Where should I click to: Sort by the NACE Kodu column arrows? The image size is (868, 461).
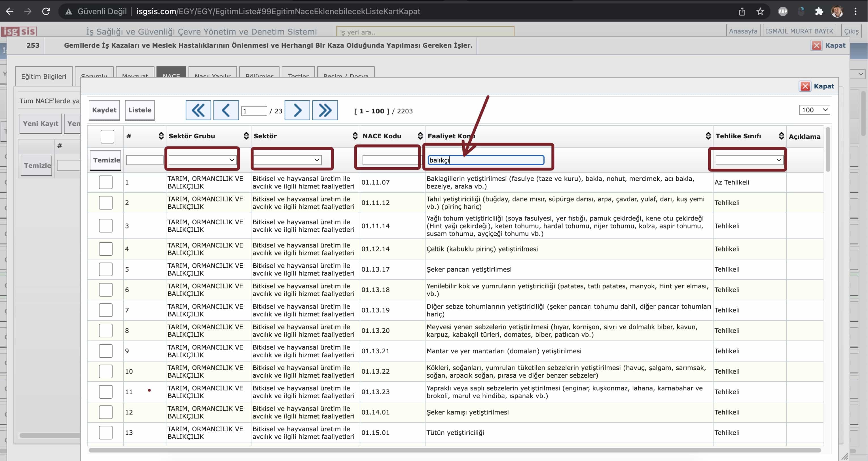click(x=420, y=136)
